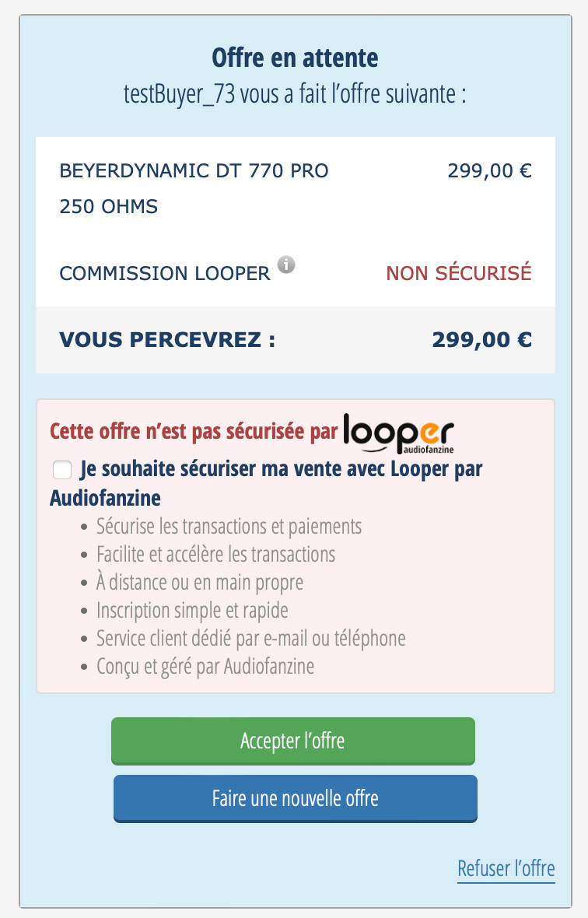The image size is (588, 918).
Task: Click the red NON SÉCURISÉ status
Action: [x=459, y=274]
